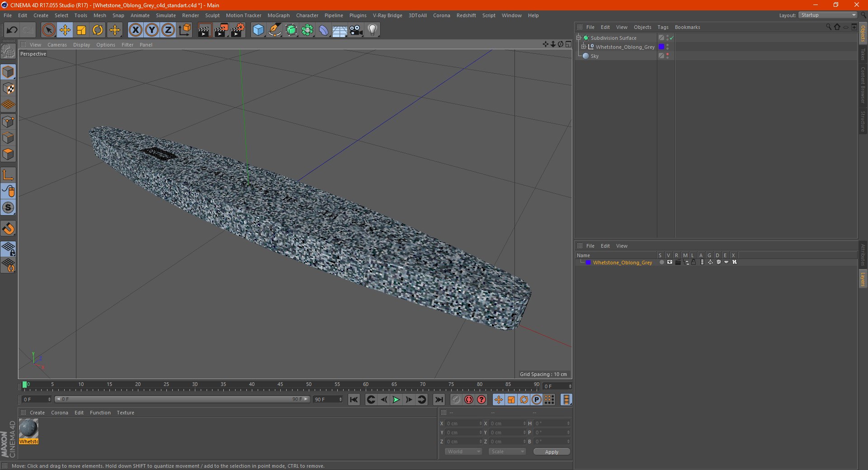868x470 pixels.
Task: Open Objects manager Tags menu
Action: click(663, 27)
